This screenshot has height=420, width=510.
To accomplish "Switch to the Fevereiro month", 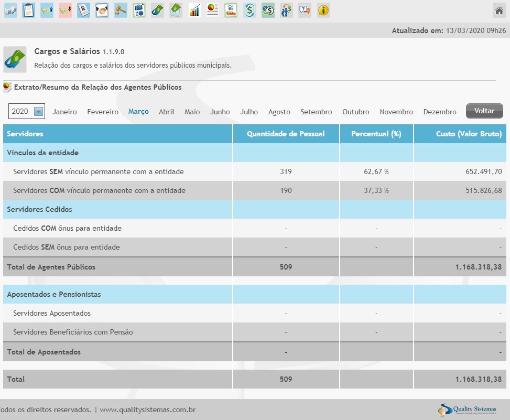I will pos(103,112).
